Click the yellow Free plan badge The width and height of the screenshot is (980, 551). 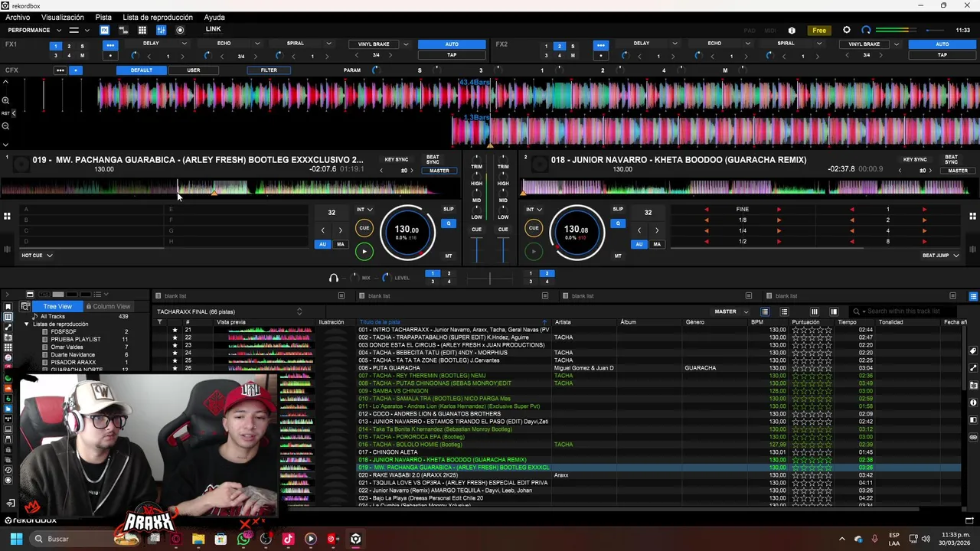(x=819, y=31)
